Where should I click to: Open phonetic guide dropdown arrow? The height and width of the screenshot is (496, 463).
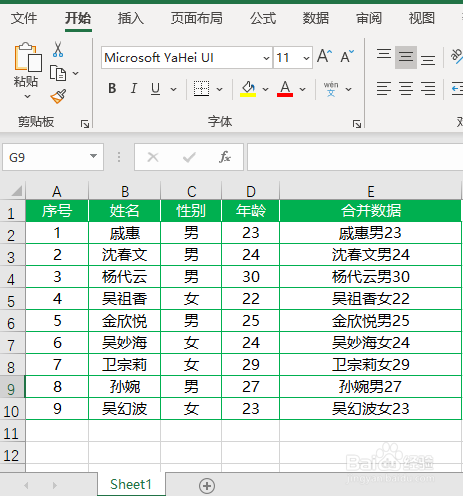click(348, 89)
